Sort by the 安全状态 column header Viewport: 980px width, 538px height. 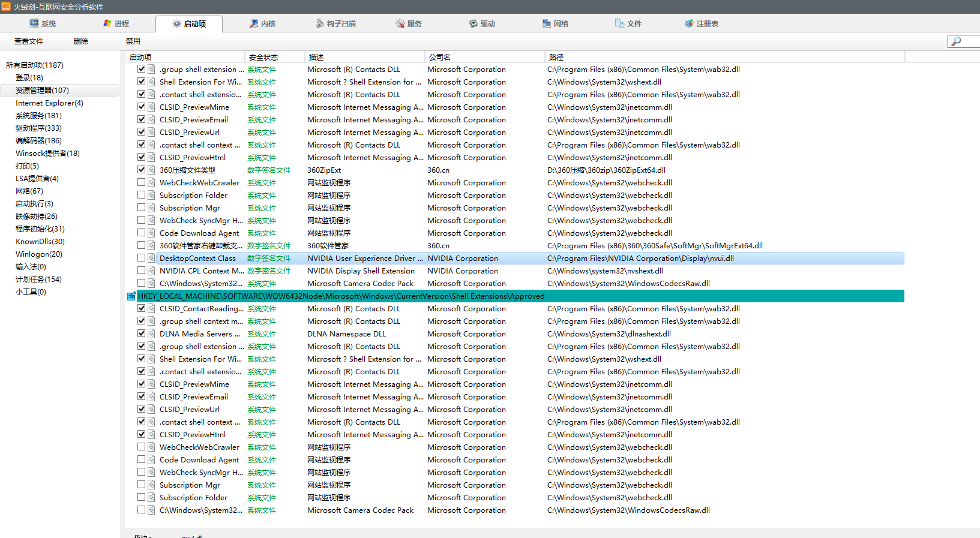click(x=263, y=57)
